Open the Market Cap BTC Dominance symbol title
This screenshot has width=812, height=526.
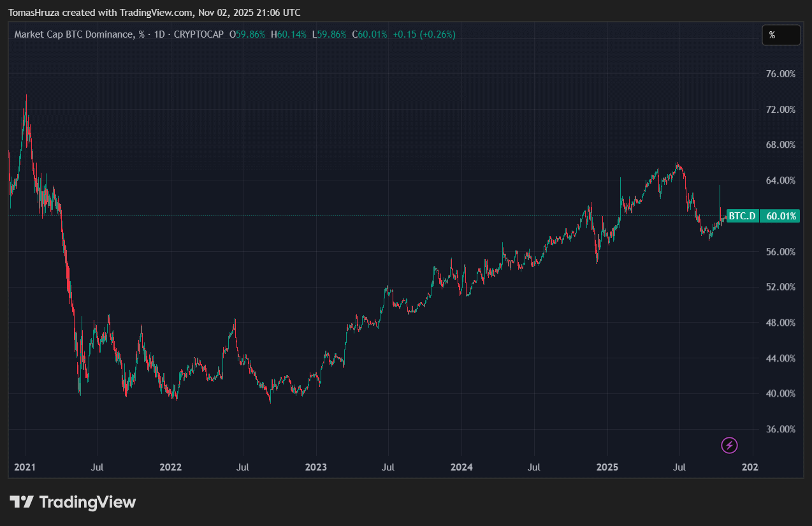pyautogui.click(x=74, y=34)
